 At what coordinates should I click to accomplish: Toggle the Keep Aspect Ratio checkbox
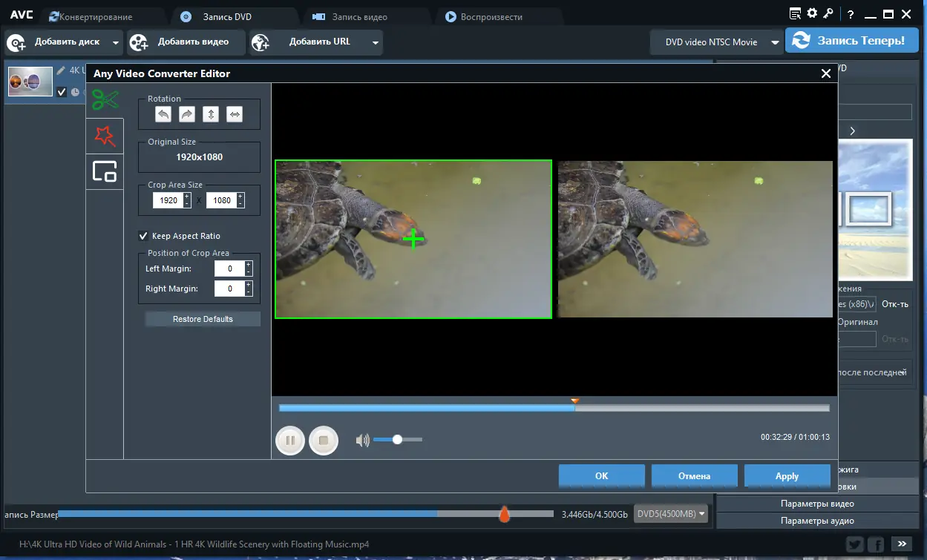(144, 236)
